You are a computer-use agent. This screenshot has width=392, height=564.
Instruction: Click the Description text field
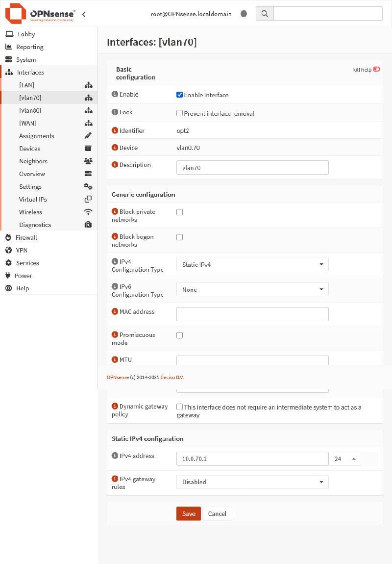(252, 168)
